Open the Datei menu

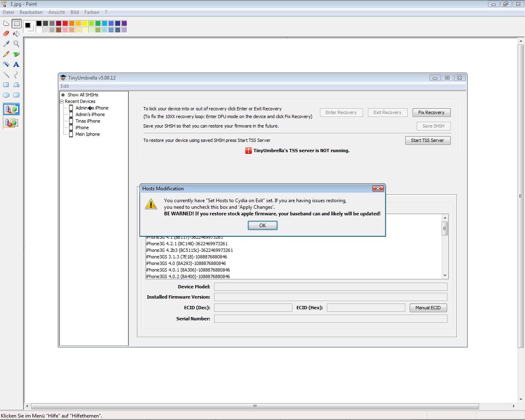click(x=8, y=12)
